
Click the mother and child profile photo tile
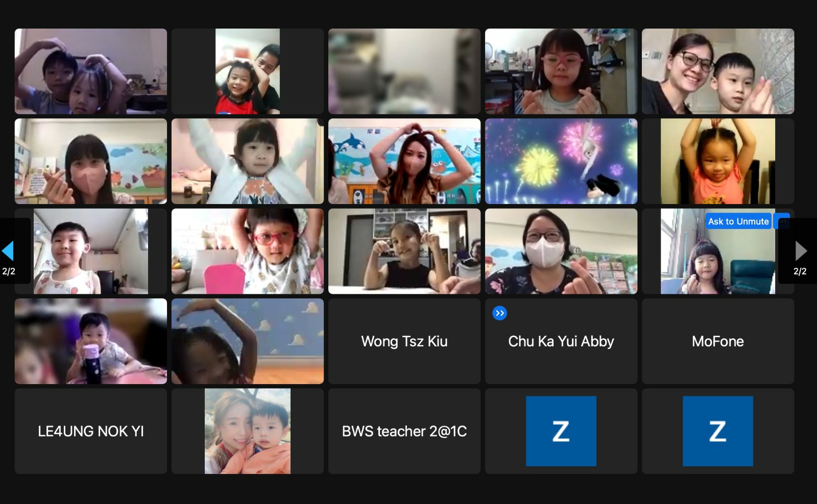[247, 431]
